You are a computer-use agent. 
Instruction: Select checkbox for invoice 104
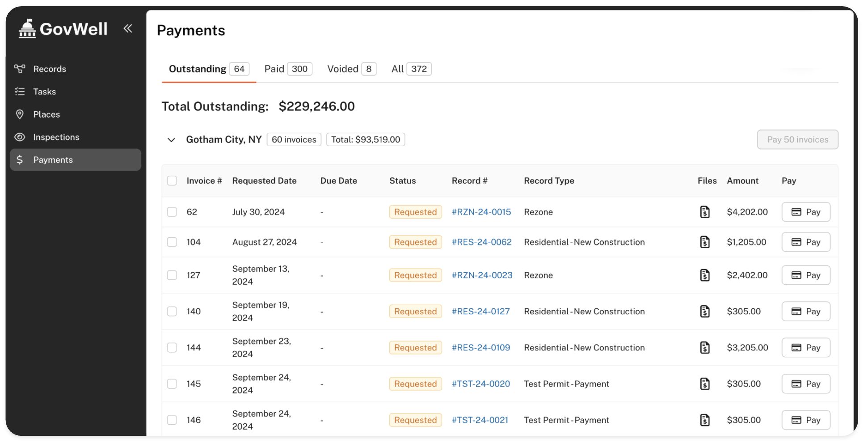[x=172, y=242]
